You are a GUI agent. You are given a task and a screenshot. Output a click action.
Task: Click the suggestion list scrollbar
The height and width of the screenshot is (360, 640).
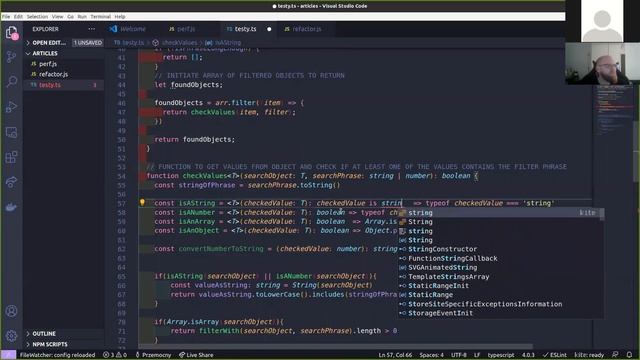[602, 213]
